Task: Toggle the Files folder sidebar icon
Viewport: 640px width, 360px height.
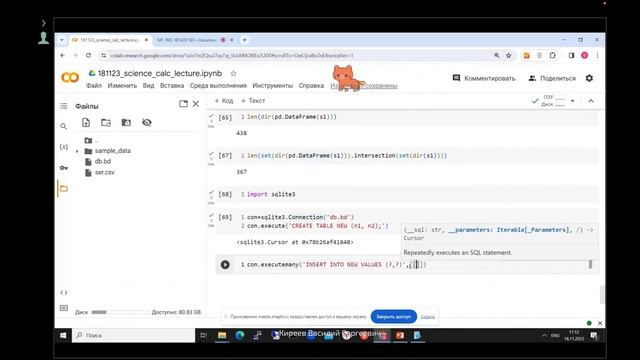Action: tap(64, 189)
